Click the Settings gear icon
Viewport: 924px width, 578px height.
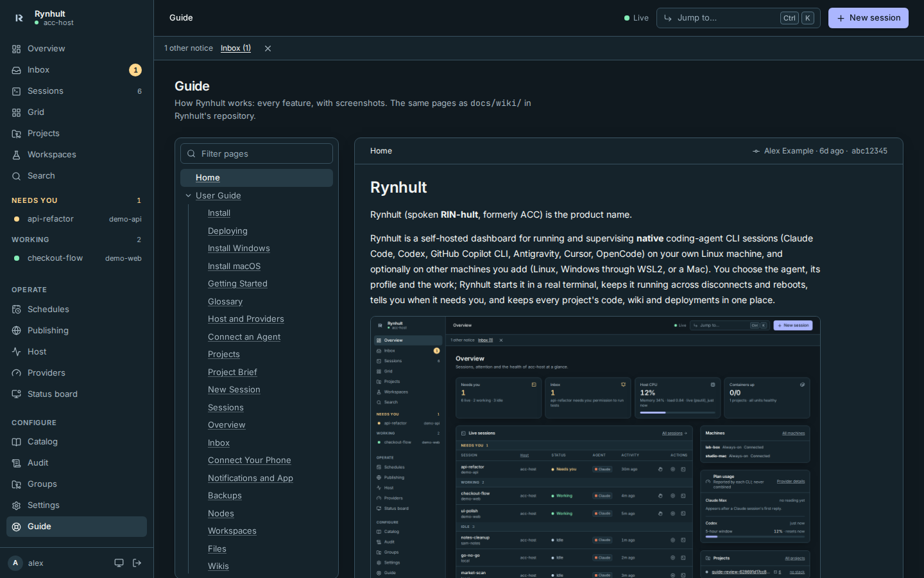click(x=16, y=505)
